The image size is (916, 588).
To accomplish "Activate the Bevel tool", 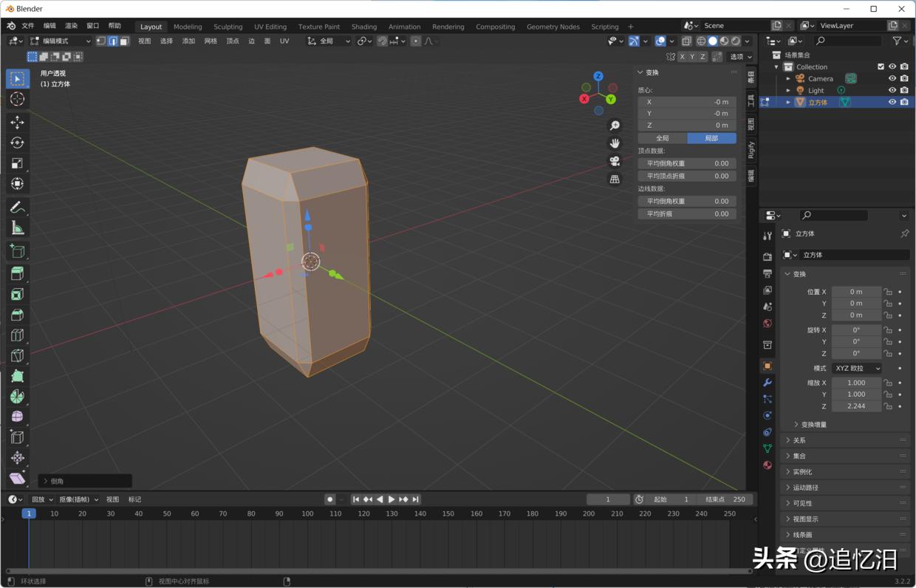I will coord(17,314).
